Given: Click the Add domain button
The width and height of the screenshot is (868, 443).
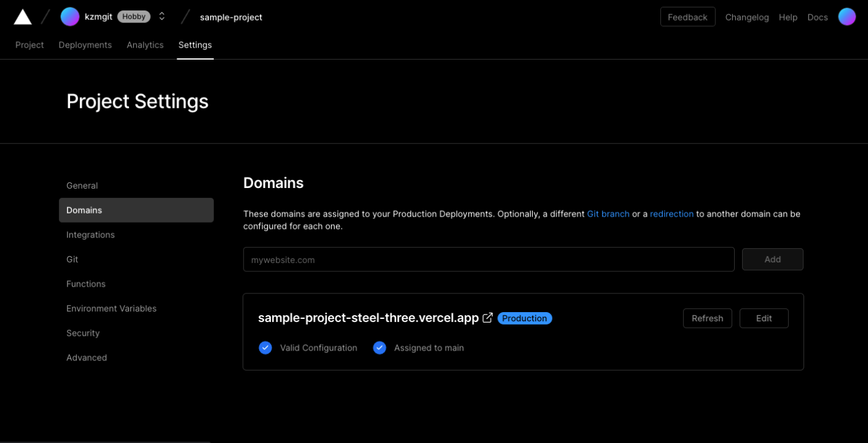Looking at the screenshot, I should coord(773,259).
